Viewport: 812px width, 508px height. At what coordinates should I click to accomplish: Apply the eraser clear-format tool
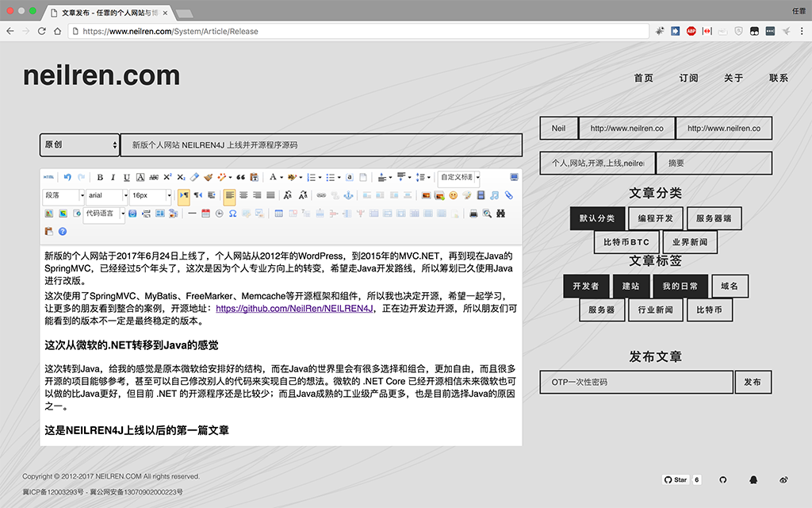194,177
